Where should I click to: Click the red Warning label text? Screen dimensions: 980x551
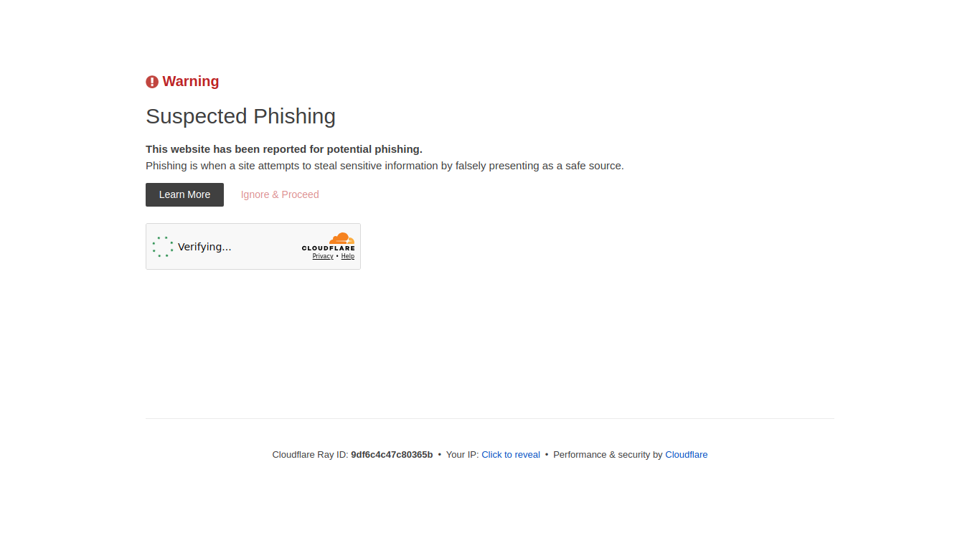[x=191, y=82]
